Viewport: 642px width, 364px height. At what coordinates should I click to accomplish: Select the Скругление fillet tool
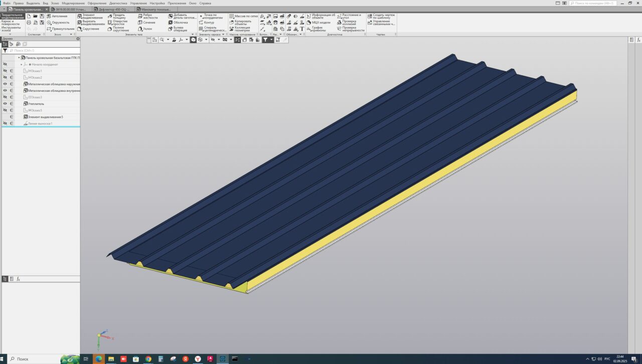pos(90,29)
